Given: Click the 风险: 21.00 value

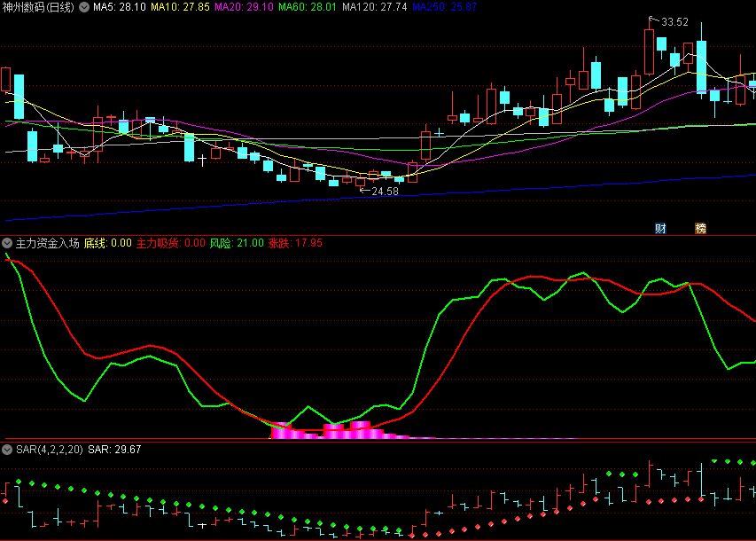Looking at the screenshot, I should [x=237, y=243].
